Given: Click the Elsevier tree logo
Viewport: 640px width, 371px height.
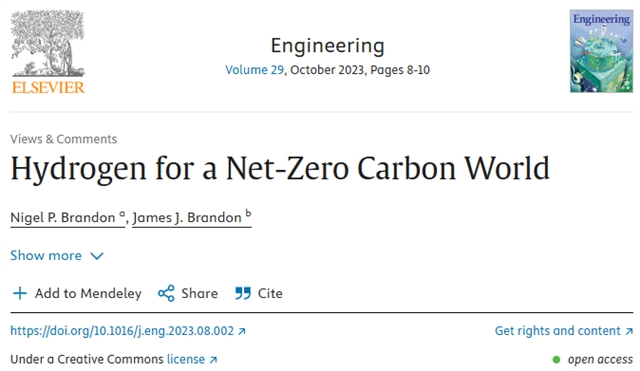Looking at the screenshot, I should (48, 52).
